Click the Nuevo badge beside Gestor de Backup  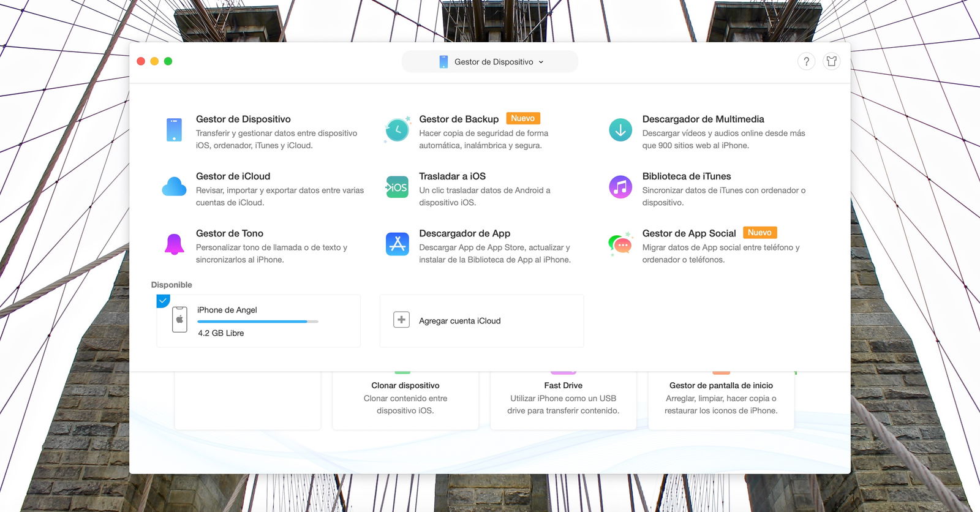(x=522, y=118)
